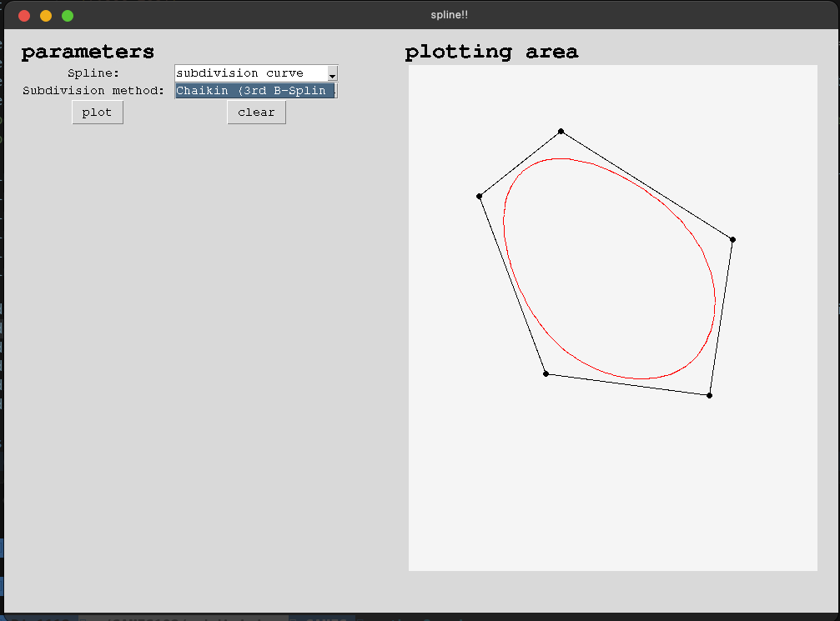Click the bottom-right control point
This screenshot has height=621, width=840.
(709, 395)
